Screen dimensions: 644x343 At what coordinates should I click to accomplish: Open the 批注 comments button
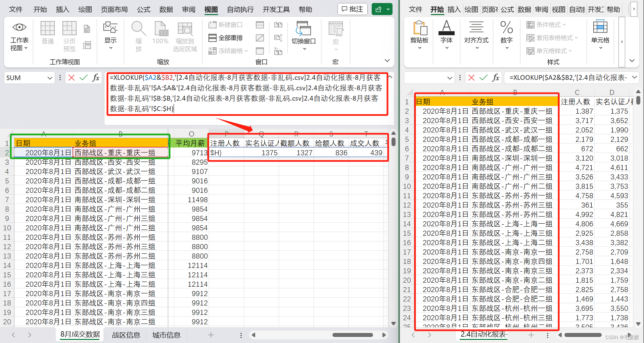pyautogui.click(x=352, y=9)
